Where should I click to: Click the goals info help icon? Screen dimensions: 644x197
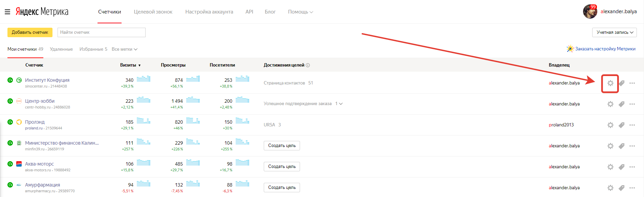tap(308, 65)
